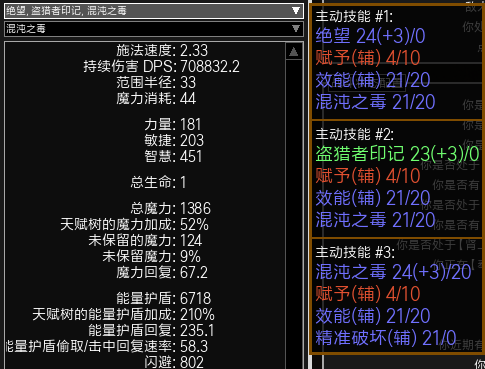Select 混沌之毒 21/20 in skill #1

375,102
